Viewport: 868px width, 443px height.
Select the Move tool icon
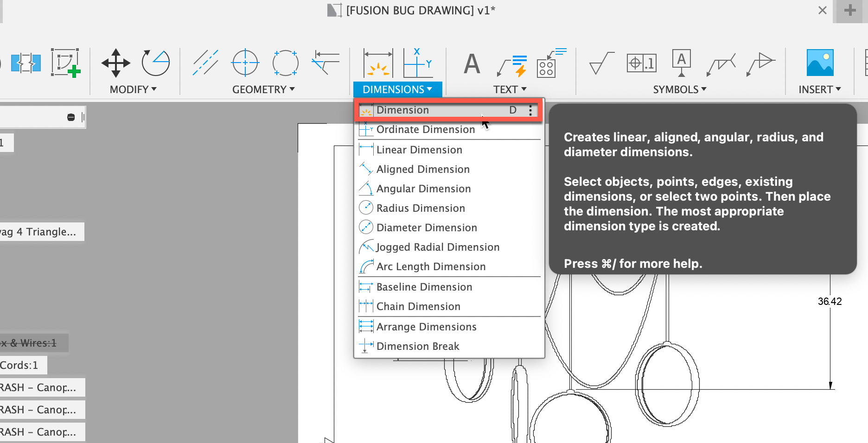pyautogui.click(x=116, y=63)
